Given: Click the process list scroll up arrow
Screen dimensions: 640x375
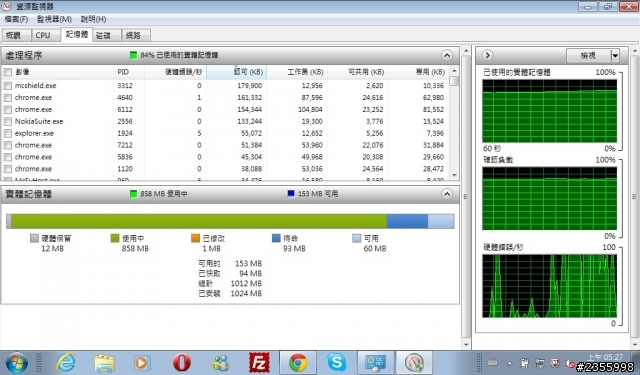Looking at the screenshot, I should tap(454, 71).
